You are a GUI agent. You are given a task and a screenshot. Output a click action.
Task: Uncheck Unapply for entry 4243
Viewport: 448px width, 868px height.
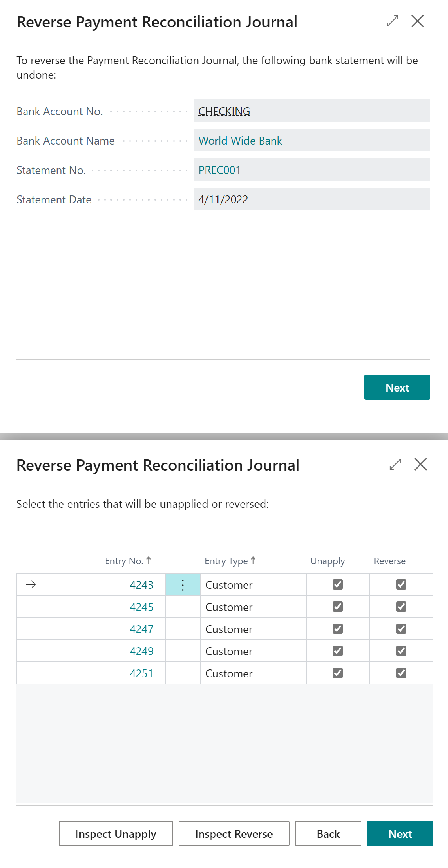(338, 585)
